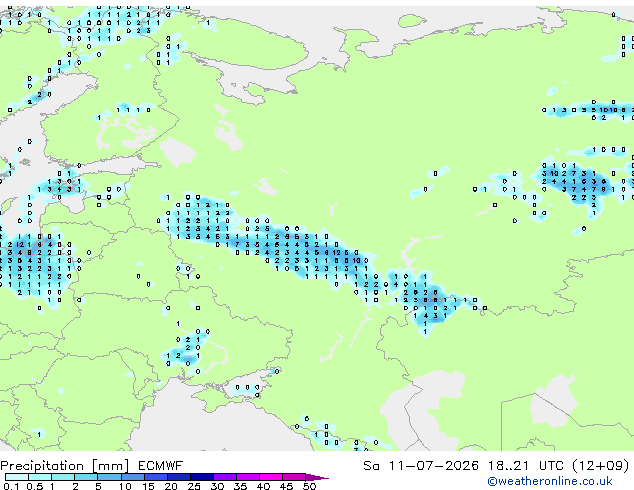Viewport: 634px width, 490px height.
Task: Select the 5–10 mm legend color swatch
Action: 109,477
